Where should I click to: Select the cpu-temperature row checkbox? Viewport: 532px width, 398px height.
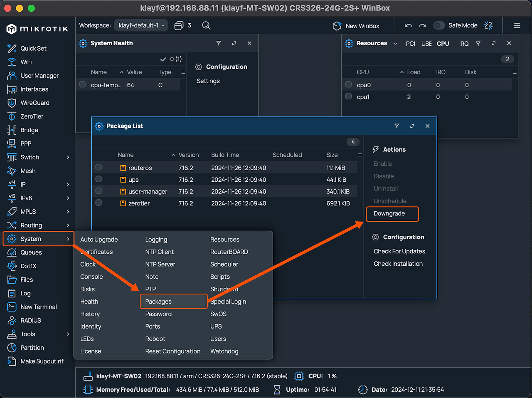point(83,84)
